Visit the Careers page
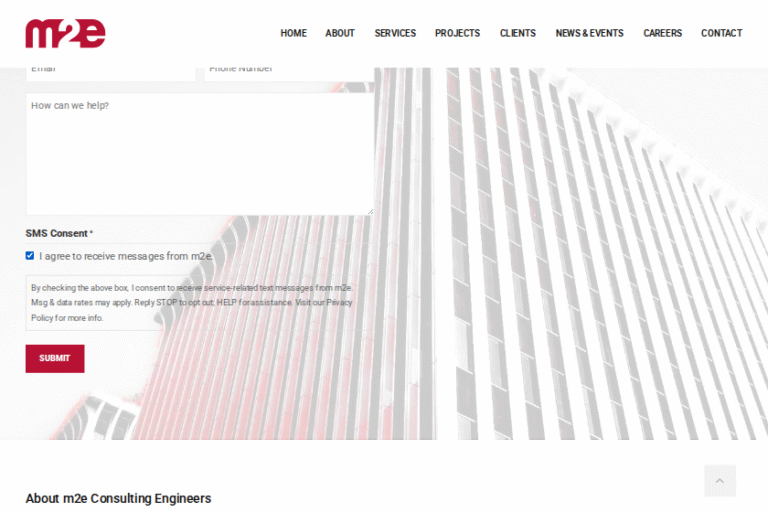768x512 pixels. pyautogui.click(x=662, y=33)
